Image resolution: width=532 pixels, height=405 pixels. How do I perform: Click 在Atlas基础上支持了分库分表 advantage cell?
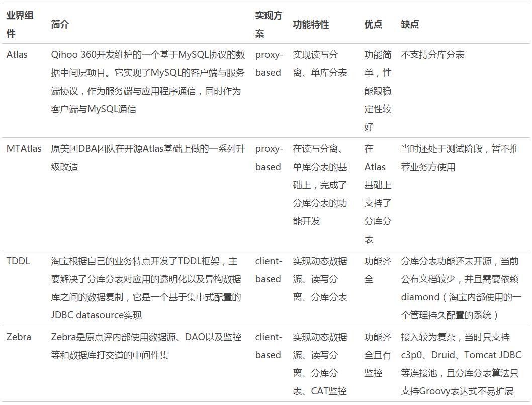coord(378,194)
